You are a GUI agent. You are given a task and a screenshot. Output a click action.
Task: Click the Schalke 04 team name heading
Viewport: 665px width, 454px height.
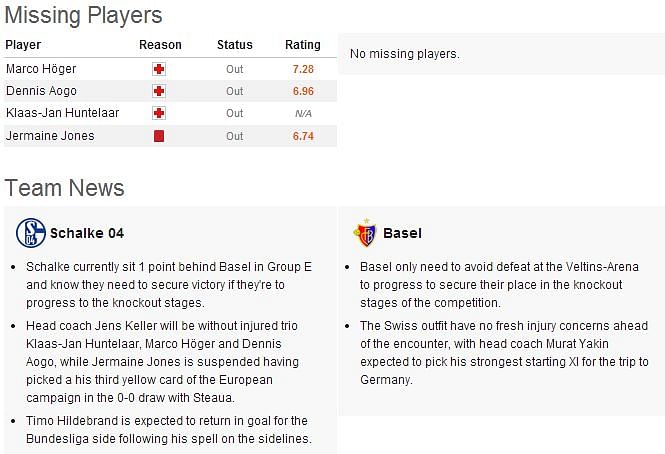click(x=87, y=233)
